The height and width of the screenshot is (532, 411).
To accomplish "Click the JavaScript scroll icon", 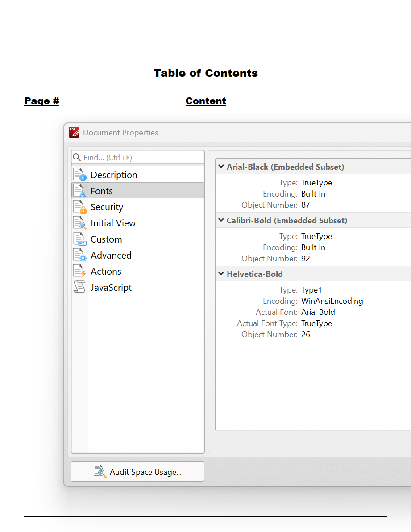I will pos(79,287).
